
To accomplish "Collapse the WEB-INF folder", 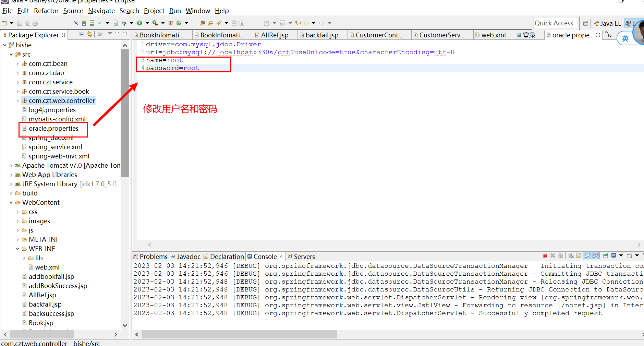I will coord(18,249).
